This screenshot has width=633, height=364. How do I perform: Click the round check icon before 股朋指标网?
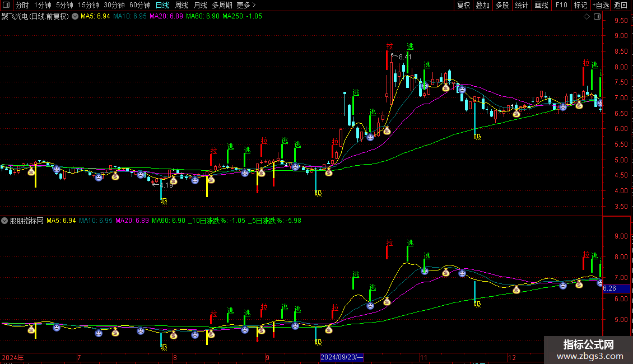pos(4,221)
